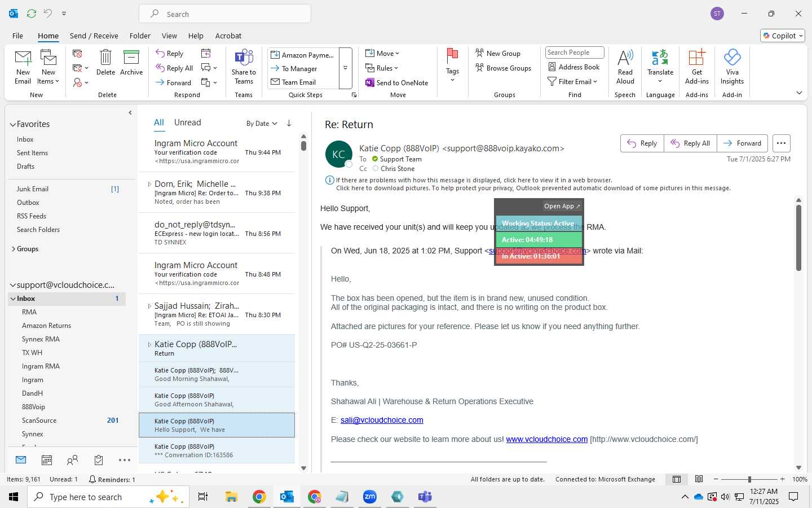Switch to Normal view in status bar
This screenshot has width=812, height=508.
pos(677,479)
